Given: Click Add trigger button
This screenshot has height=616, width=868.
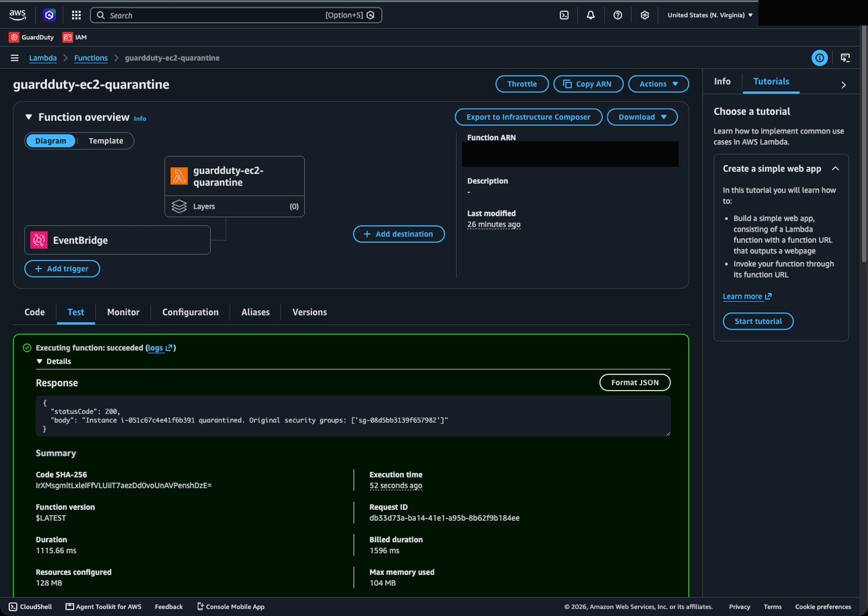Looking at the screenshot, I should coord(62,269).
